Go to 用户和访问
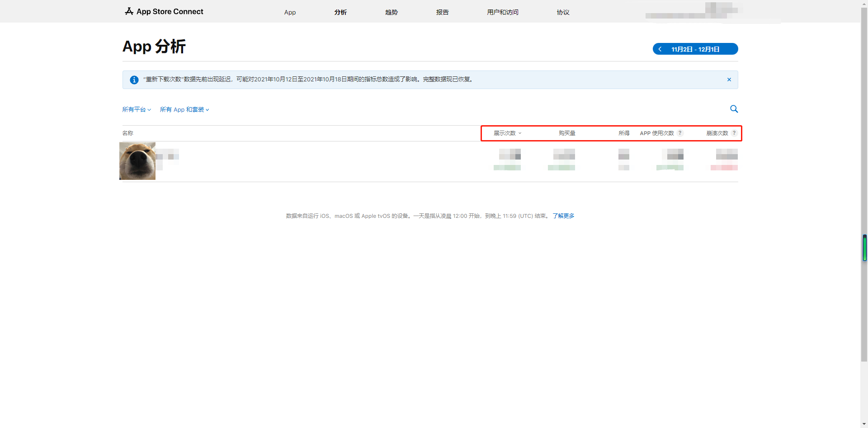 click(503, 12)
